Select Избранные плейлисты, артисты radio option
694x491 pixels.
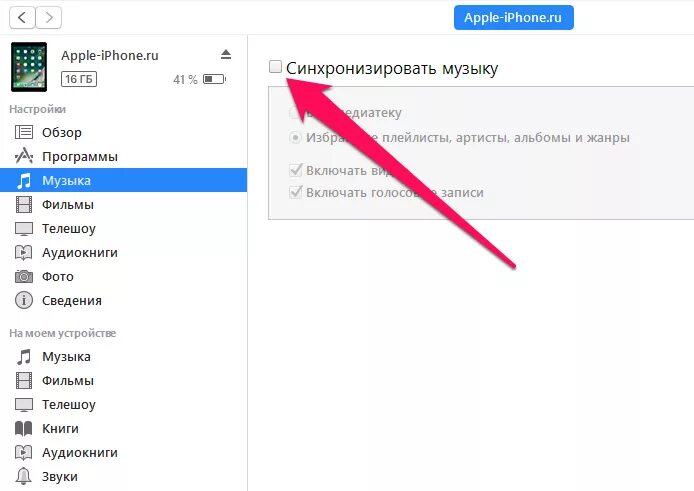click(x=295, y=137)
